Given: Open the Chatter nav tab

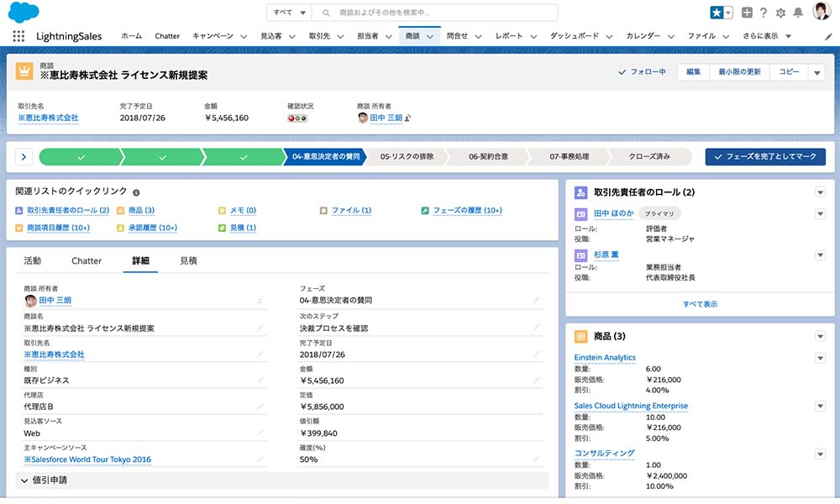Looking at the screenshot, I should pos(167,36).
